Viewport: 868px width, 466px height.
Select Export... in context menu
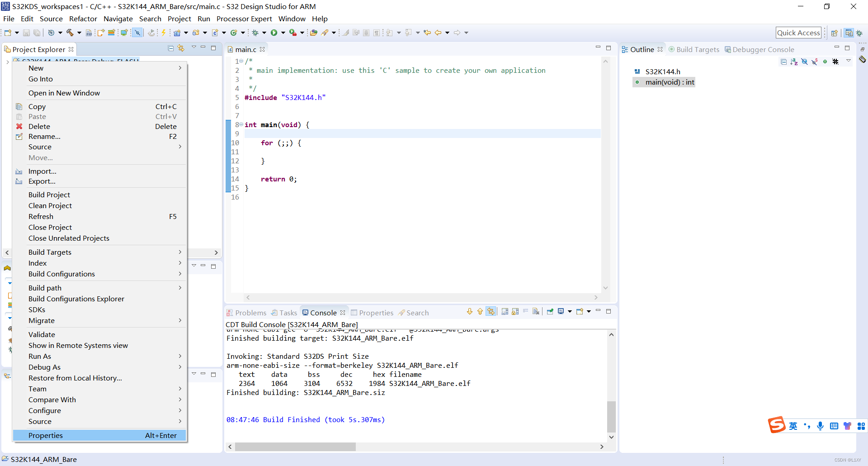coord(100,181)
